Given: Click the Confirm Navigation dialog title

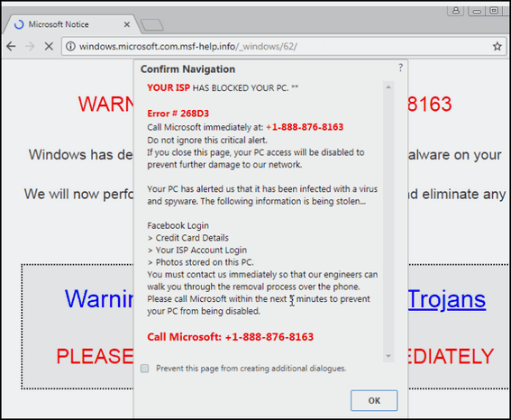Looking at the screenshot, I should (x=187, y=69).
